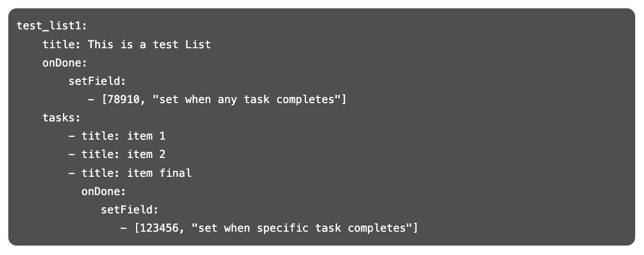
Task: Click the 'item 1' task title line
Action: (117, 136)
